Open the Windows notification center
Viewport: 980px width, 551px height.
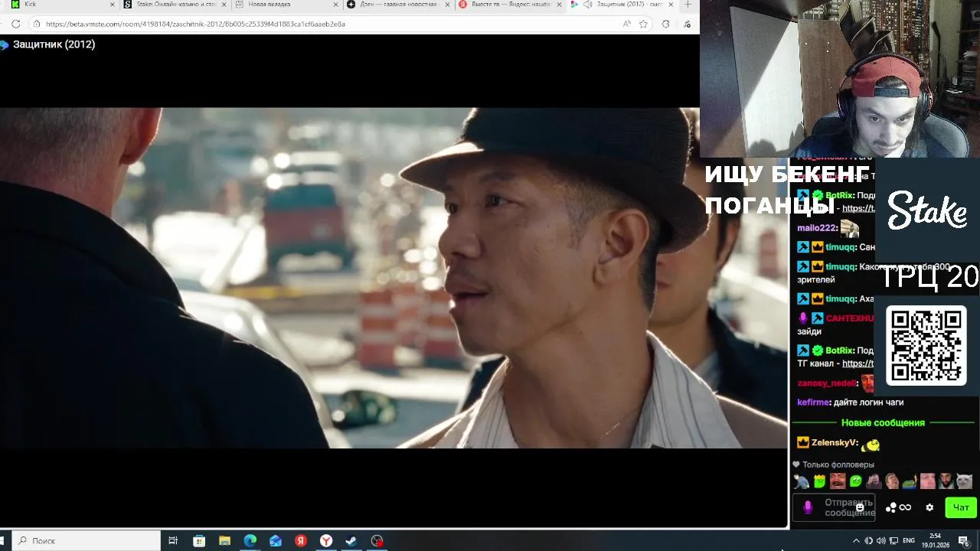click(964, 540)
